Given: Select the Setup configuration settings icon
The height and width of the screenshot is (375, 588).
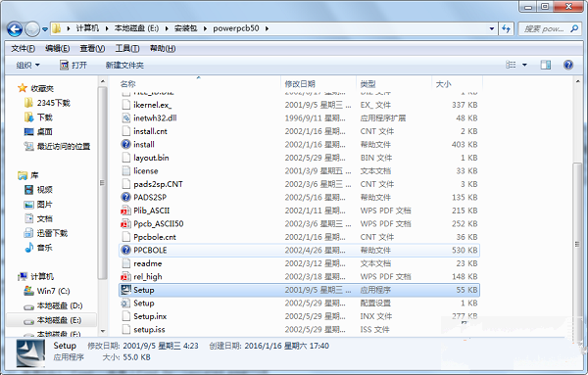Looking at the screenshot, I should (x=126, y=304).
